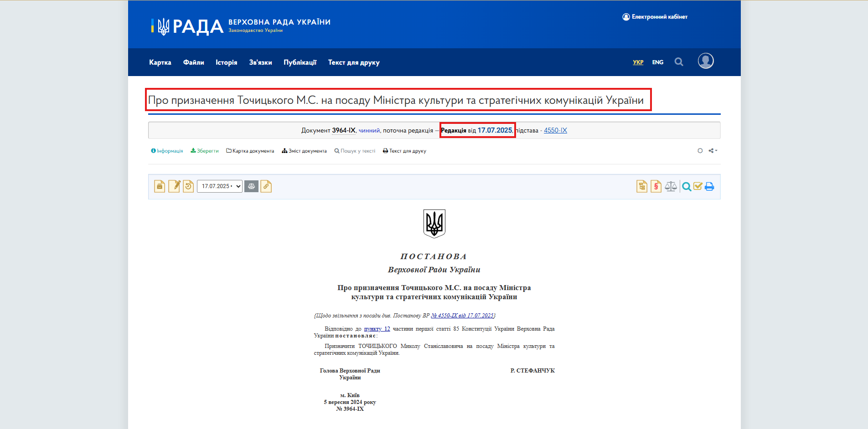Click the чинний status link
The height and width of the screenshot is (429, 868).
369,130
